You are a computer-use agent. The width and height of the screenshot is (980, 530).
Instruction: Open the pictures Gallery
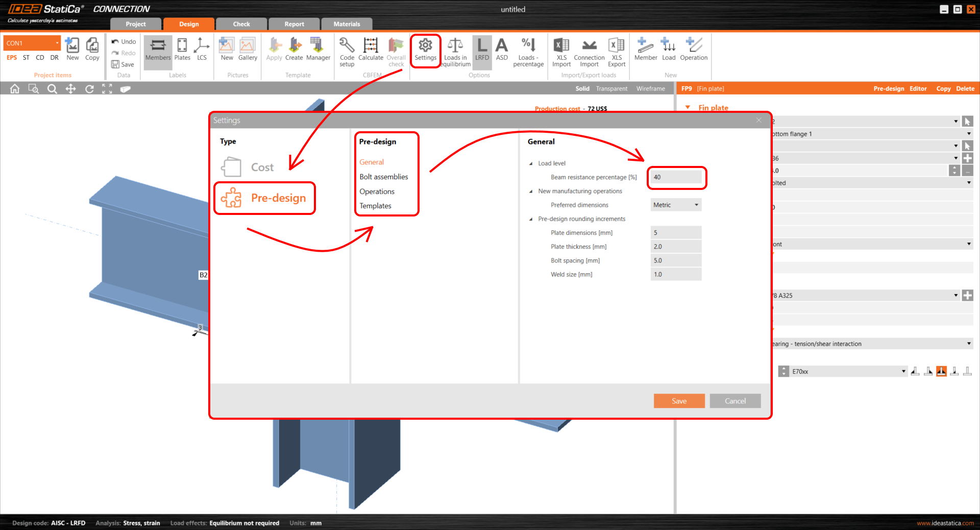coord(248,50)
